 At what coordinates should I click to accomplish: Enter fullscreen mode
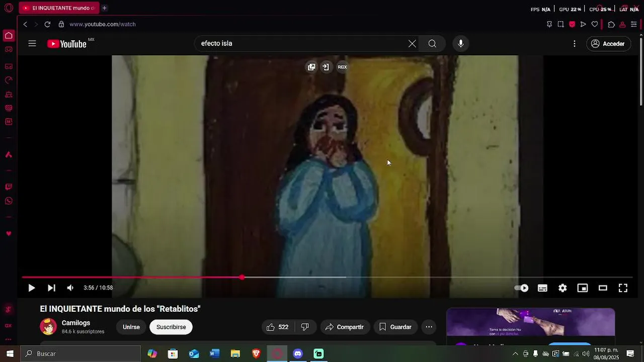[x=623, y=288]
